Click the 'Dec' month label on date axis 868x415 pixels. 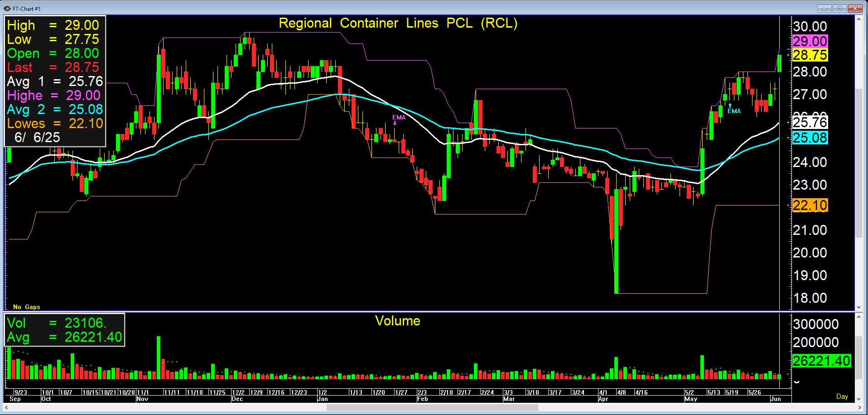pyautogui.click(x=237, y=399)
